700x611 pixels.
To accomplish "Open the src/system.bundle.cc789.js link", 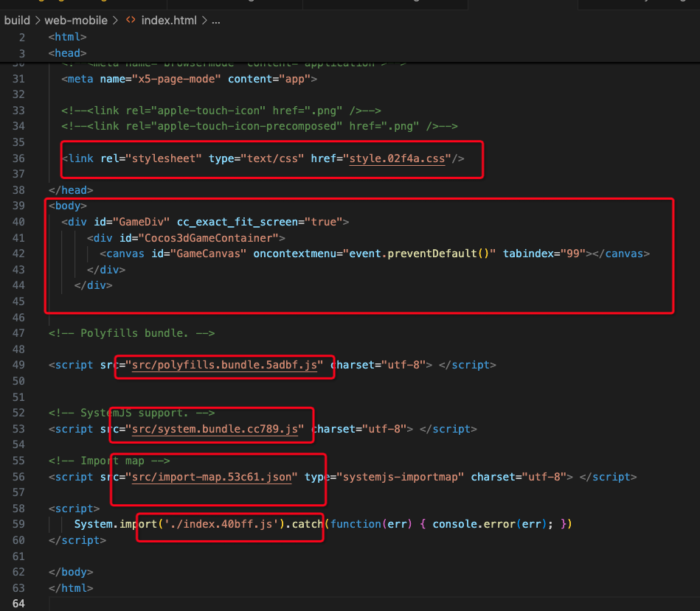I will click(215, 429).
